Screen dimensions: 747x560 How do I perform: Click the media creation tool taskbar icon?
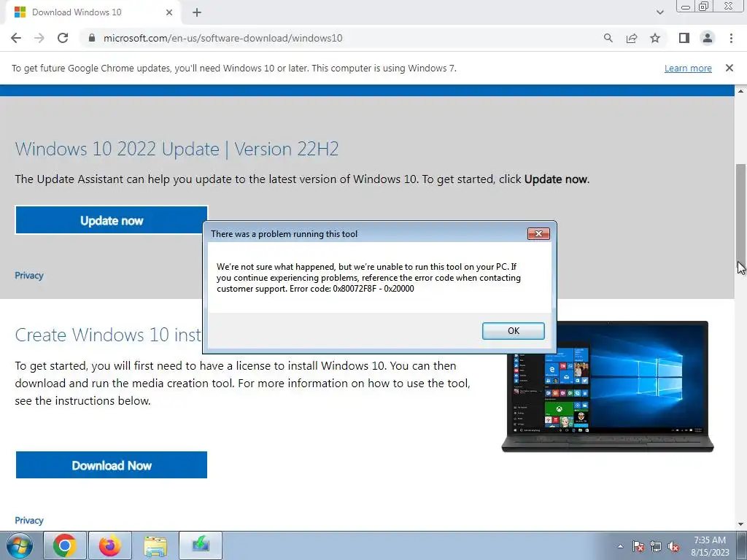click(x=201, y=545)
